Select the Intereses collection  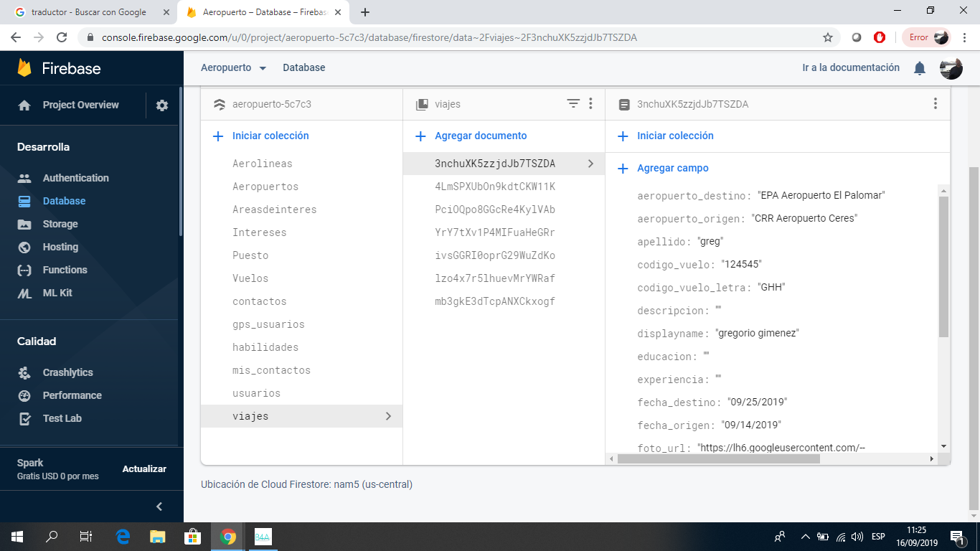coord(260,232)
